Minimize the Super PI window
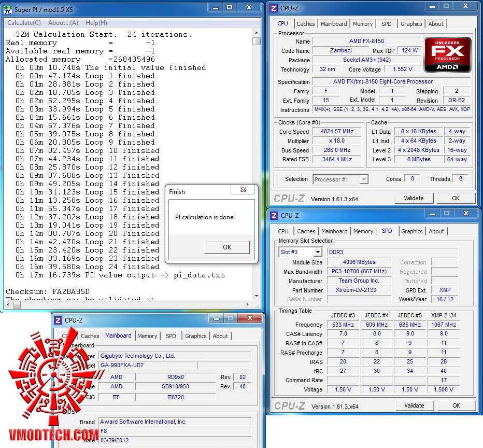Screen dimensions: 483x448 216,8
